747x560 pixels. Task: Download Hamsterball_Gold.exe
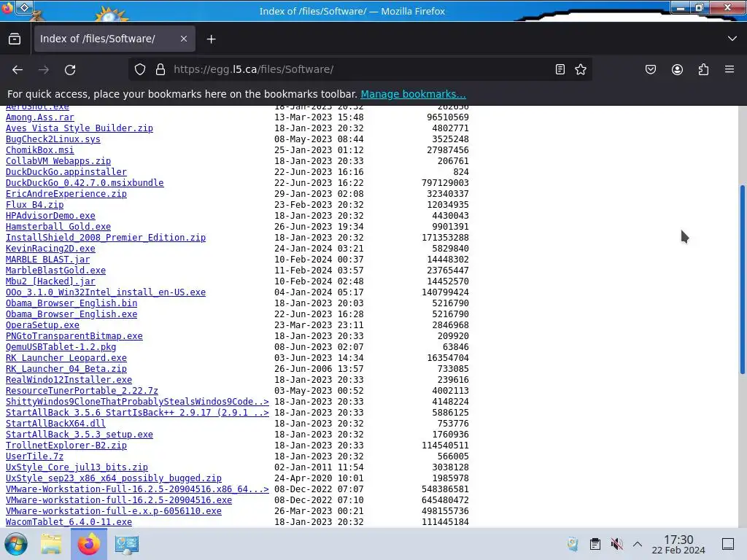click(58, 227)
